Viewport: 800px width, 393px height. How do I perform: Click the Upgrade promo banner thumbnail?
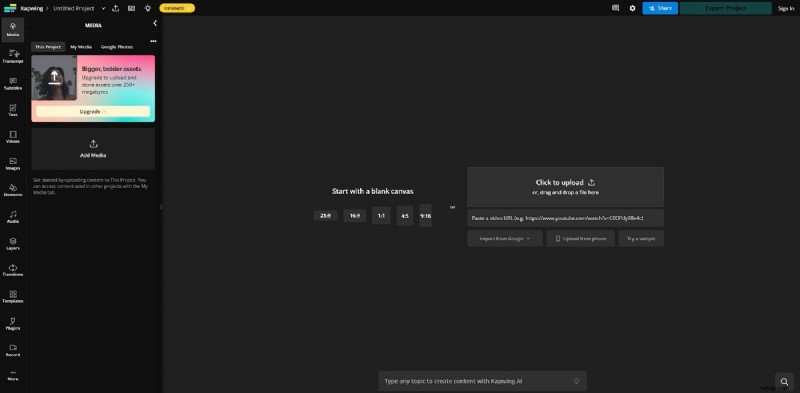pos(54,78)
